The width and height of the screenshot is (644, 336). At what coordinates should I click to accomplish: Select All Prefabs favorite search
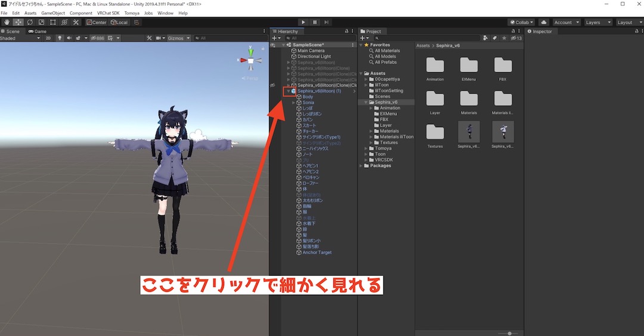coord(386,62)
